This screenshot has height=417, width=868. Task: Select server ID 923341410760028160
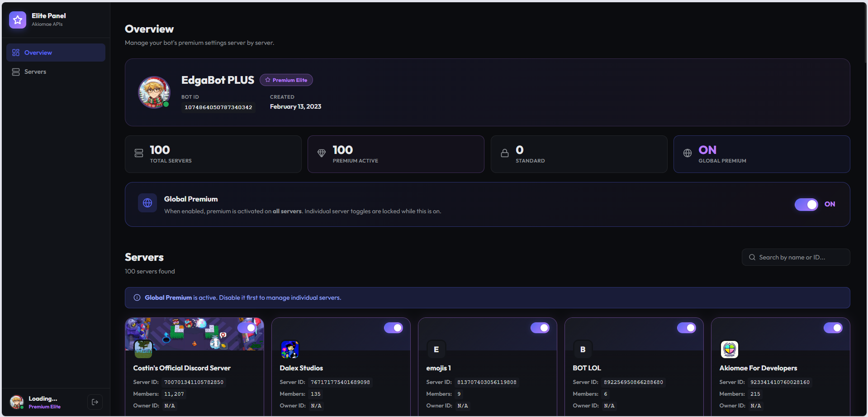[780, 382]
